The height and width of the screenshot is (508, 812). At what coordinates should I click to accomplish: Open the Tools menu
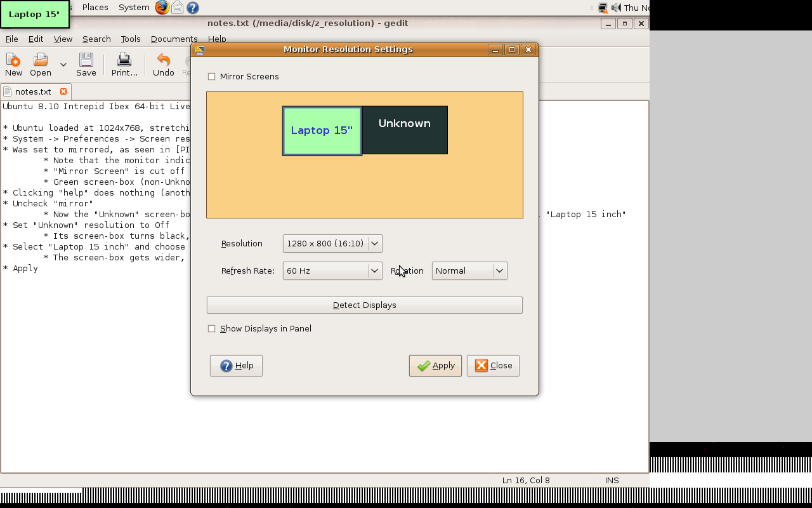(x=131, y=39)
